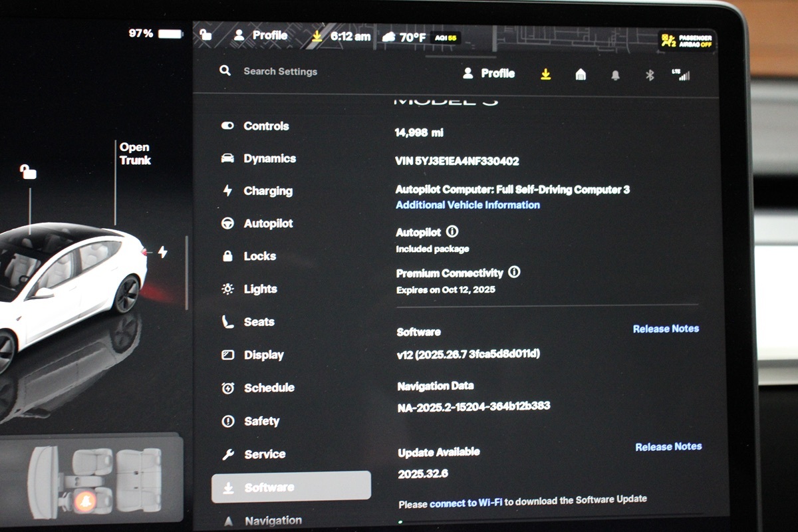Image resolution: width=798 pixels, height=532 pixels.
Task: Open notifications bell icon
Action: (615, 75)
